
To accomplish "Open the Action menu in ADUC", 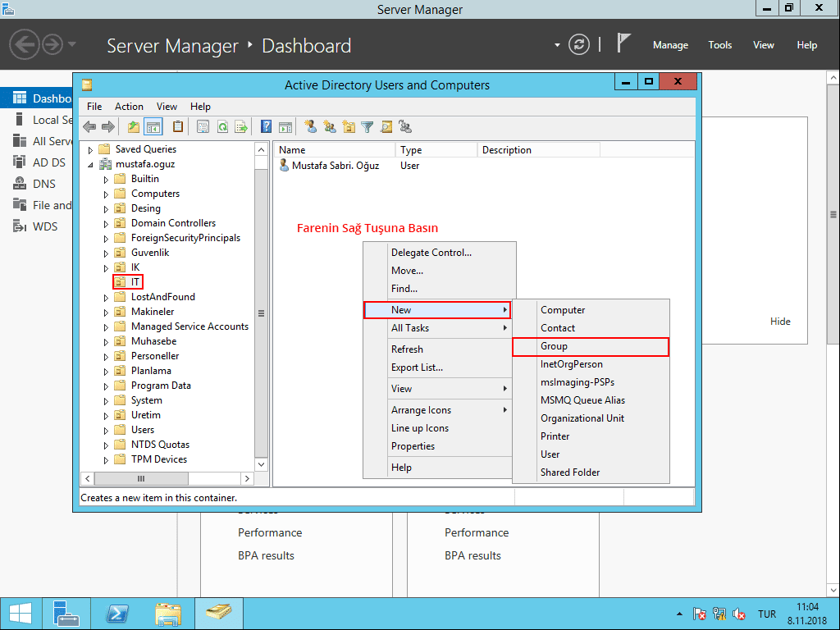I will coord(129,107).
